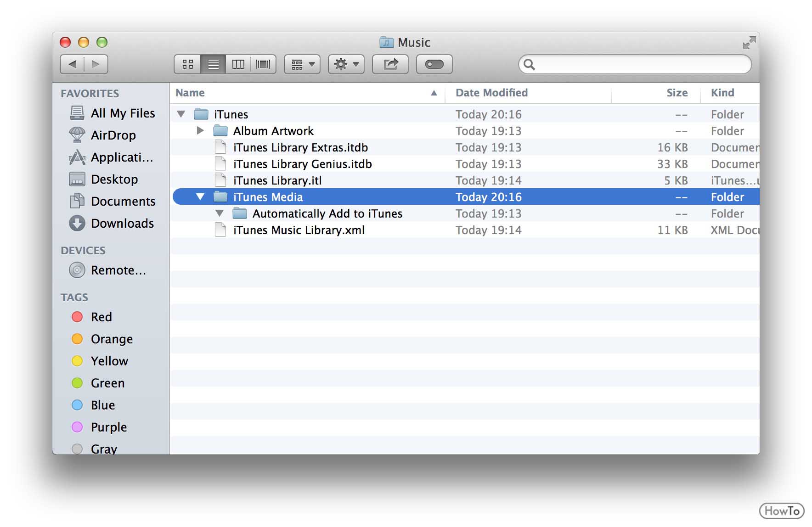Sort by the Name column header
Screen dimensions: 812x527
(x=307, y=93)
